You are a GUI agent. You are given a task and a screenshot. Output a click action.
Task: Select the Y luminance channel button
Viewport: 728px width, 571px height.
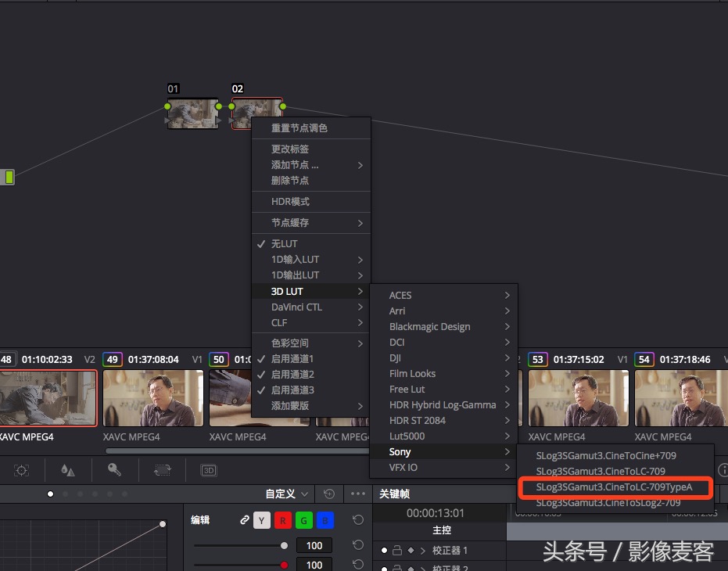pyautogui.click(x=261, y=520)
